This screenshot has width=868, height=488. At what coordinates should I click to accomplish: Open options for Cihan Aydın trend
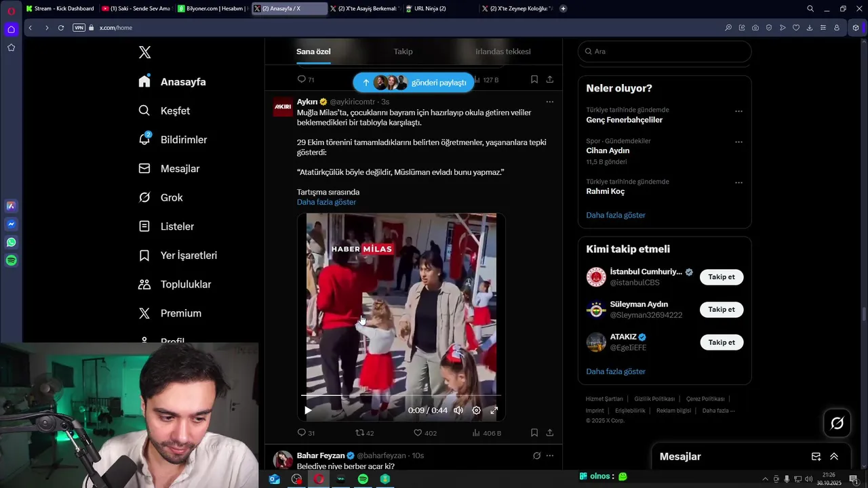coord(738,142)
